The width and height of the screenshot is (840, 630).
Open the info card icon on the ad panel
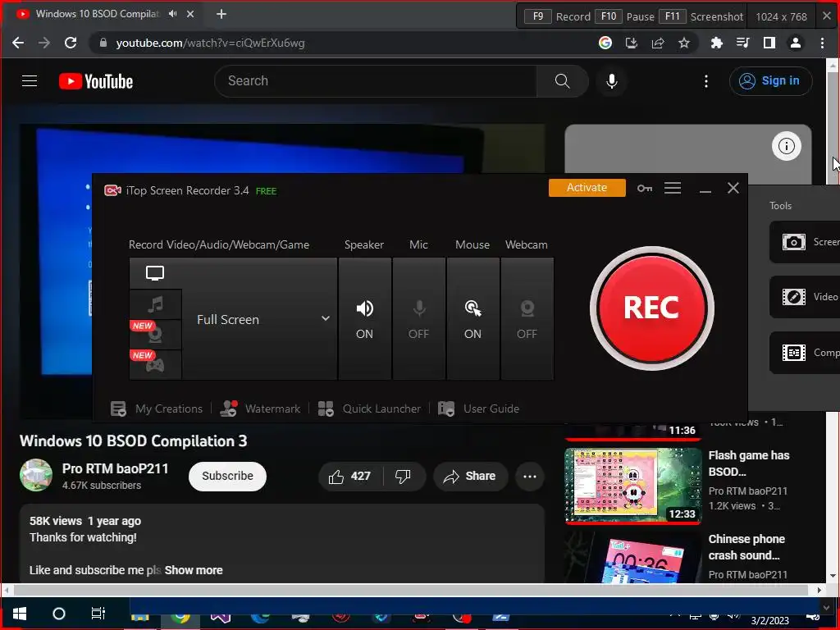point(787,146)
